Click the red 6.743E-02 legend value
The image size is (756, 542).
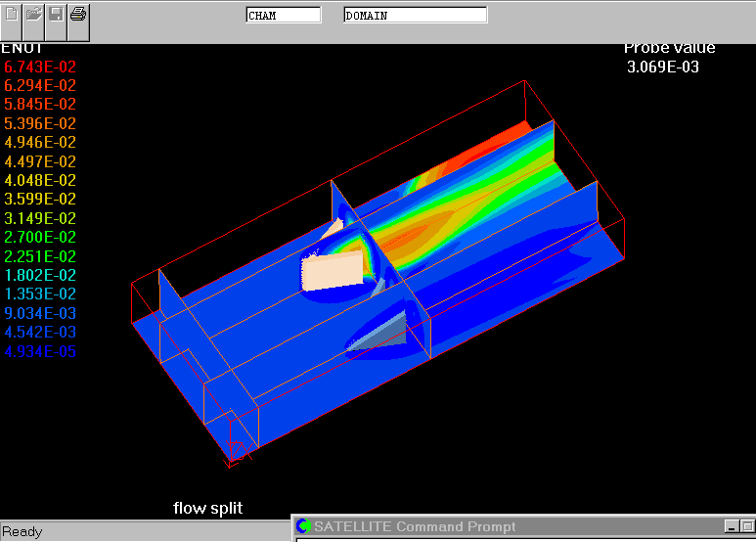pos(40,67)
